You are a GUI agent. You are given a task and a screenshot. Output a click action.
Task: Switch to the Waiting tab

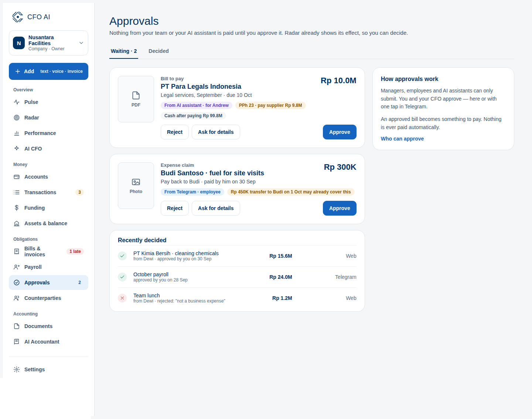[124, 51]
